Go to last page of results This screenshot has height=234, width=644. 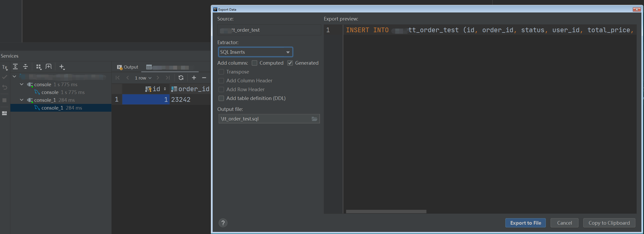168,78
